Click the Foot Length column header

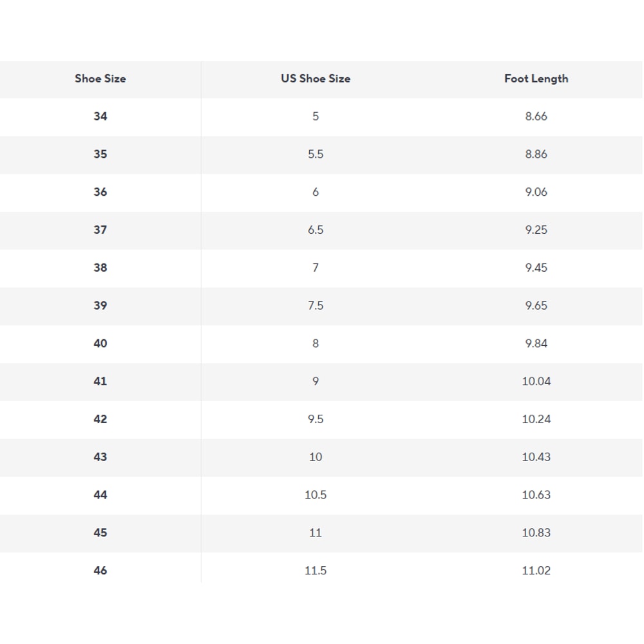536,79
